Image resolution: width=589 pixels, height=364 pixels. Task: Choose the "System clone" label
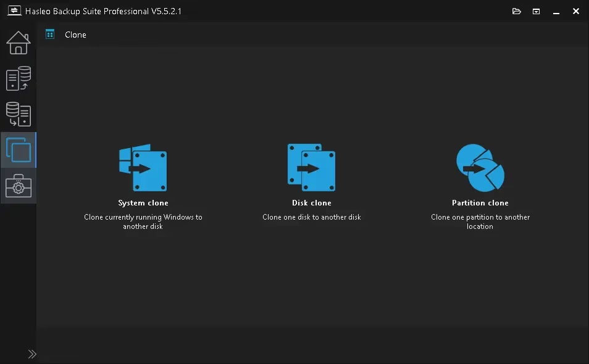(x=143, y=203)
